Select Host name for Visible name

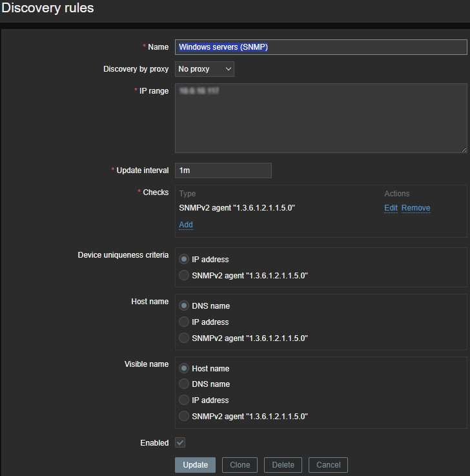pyautogui.click(x=185, y=369)
